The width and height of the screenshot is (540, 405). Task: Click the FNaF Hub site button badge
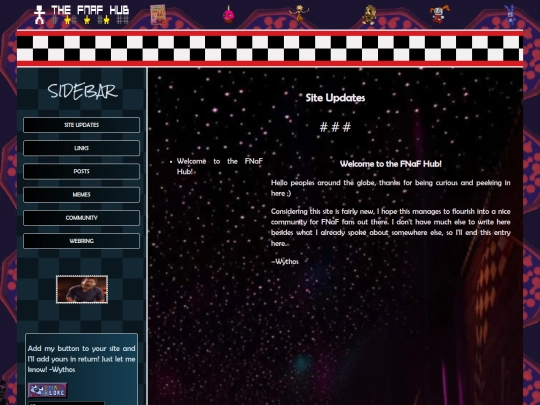[x=48, y=390]
